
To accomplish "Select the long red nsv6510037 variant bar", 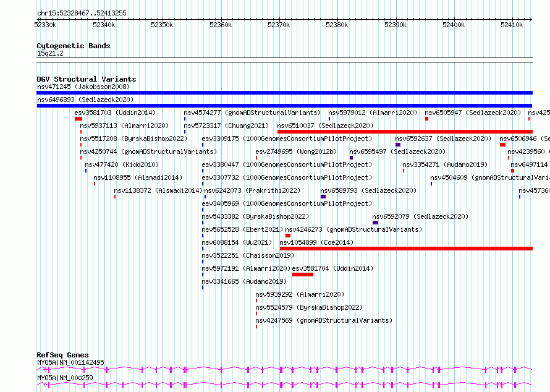I will 405,132.
